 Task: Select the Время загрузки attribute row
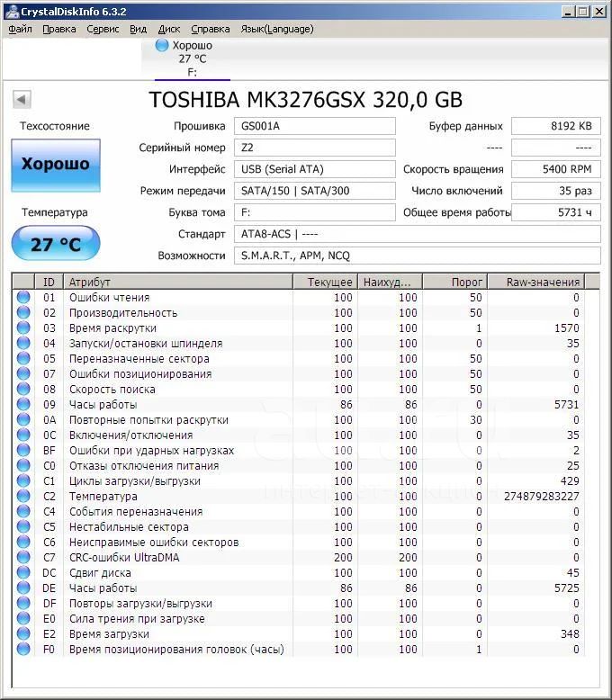[x=299, y=633]
